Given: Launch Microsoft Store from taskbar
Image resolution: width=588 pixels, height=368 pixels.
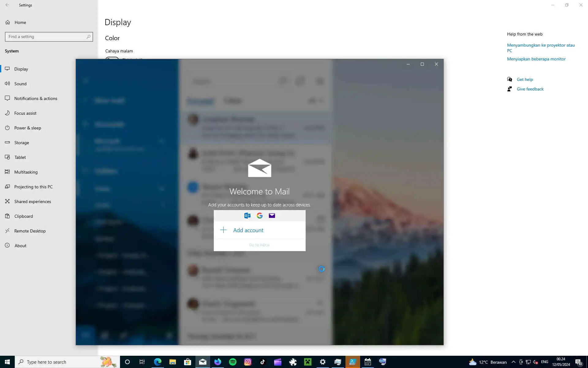Looking at the screenshot, I should (x=187, y=362).
